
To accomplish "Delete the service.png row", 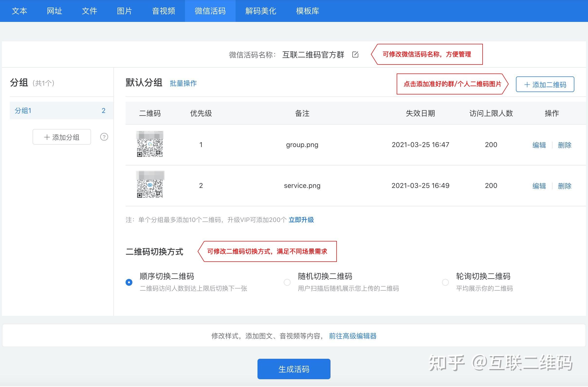I will tap(565, 186).
